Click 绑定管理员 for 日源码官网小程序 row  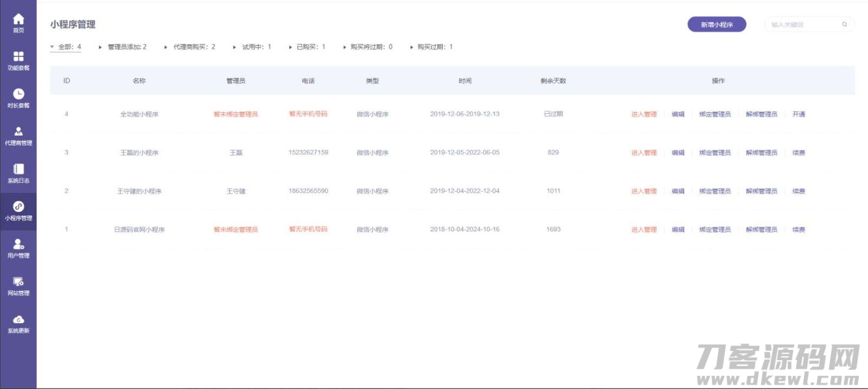[714, 230]
